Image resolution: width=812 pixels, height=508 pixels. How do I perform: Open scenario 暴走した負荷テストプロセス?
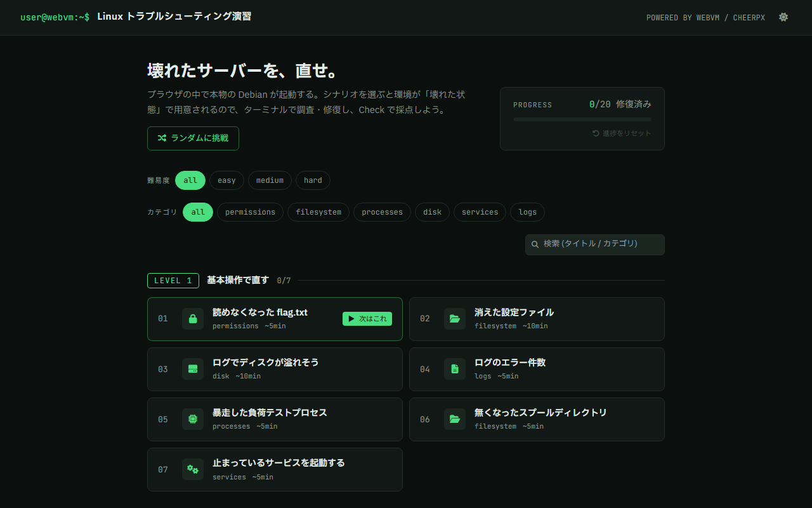click(x=275, y=419)
